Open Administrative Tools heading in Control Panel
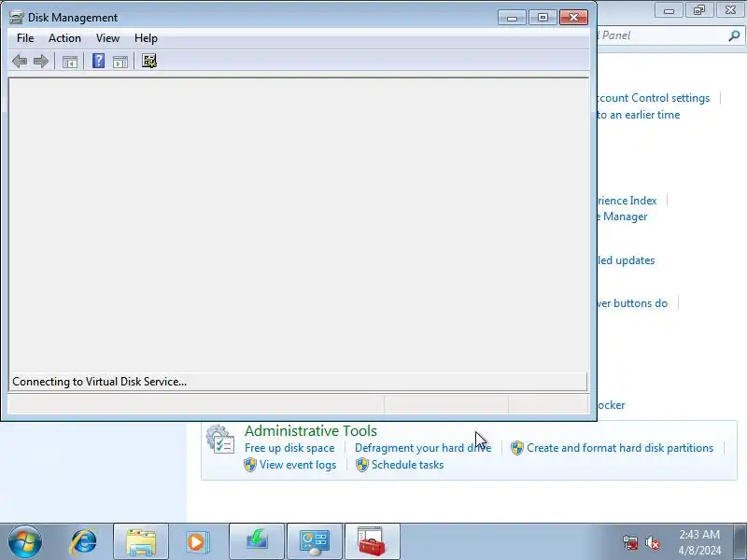Screen dimensions: 747x560 click(311, 430)
